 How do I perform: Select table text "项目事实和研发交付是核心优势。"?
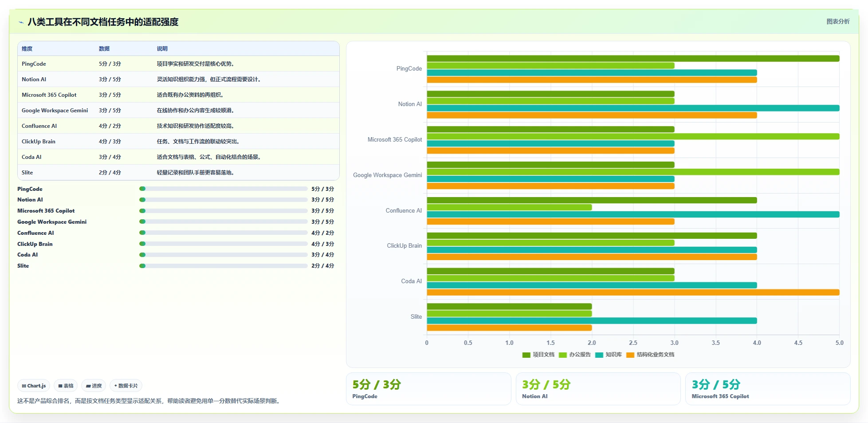point(196,64)
